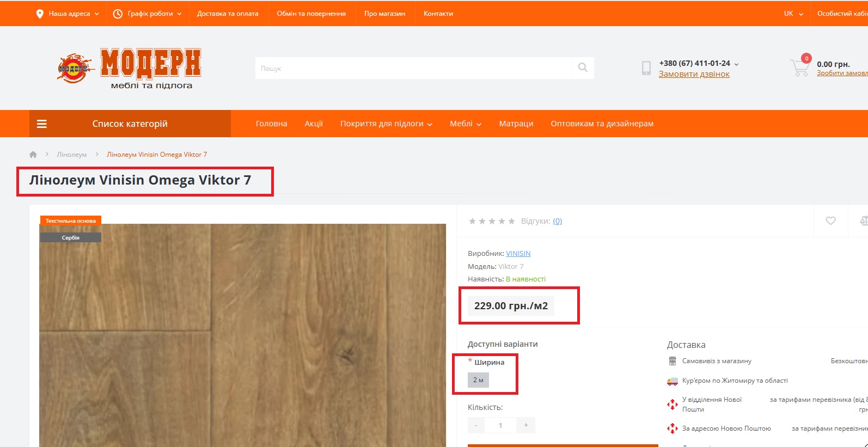Screen dimensions: 868x447
Task: Click the Зробити замовлення link
Action: [x=842, y=73]
